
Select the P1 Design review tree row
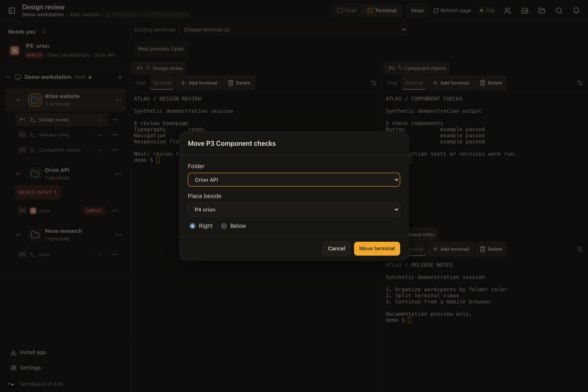pos(62,120)
